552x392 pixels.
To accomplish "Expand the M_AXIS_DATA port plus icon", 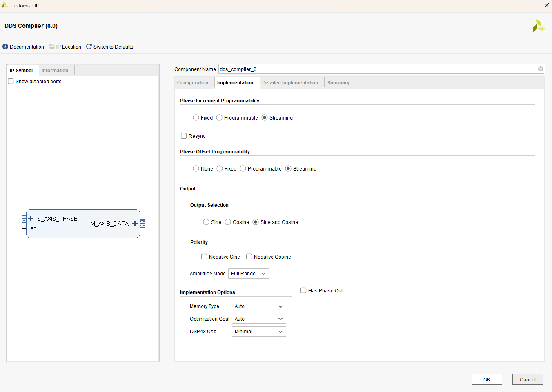I will [135, 224].
